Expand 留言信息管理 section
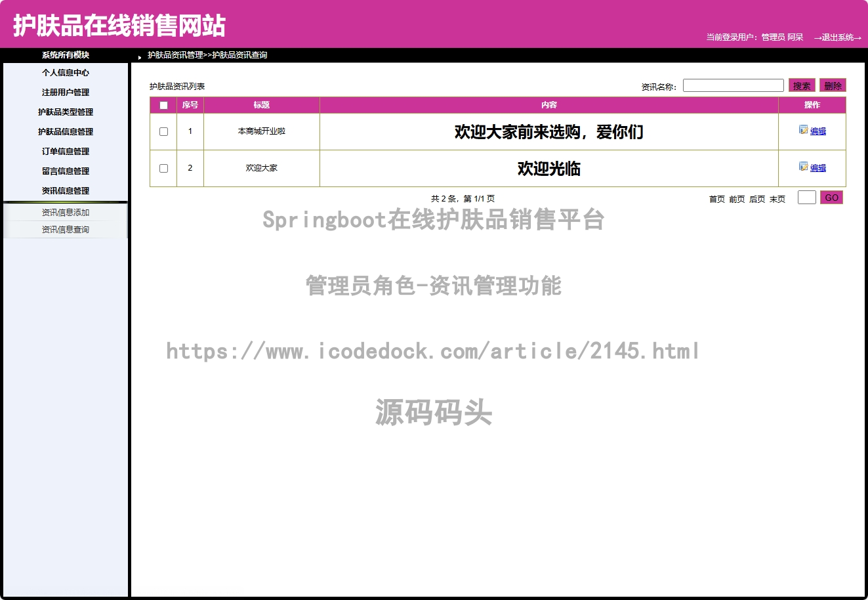This screenshot has height=600, width=868. [x=66, y=171]
